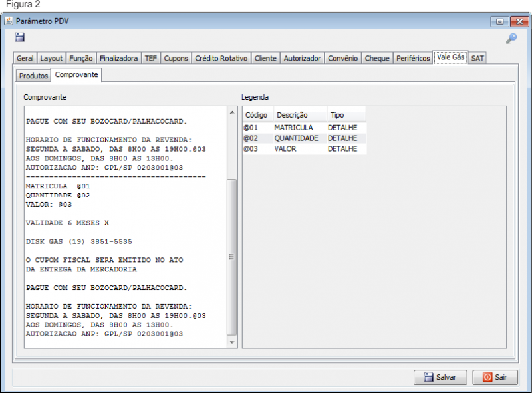Image resolution: width=532 pixels, height=393 pixels.
Task: Select the Cliente tab
Action: pos(265,58)
